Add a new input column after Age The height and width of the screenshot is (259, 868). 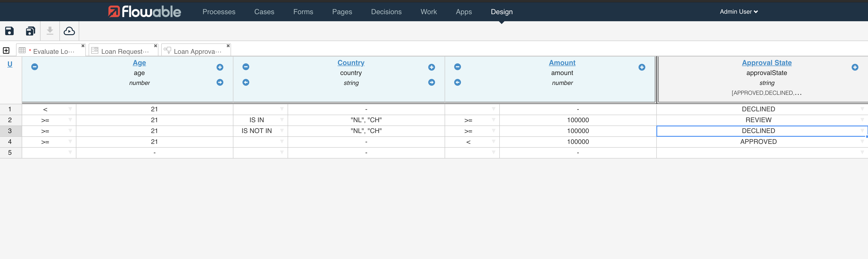pos(220,67)
